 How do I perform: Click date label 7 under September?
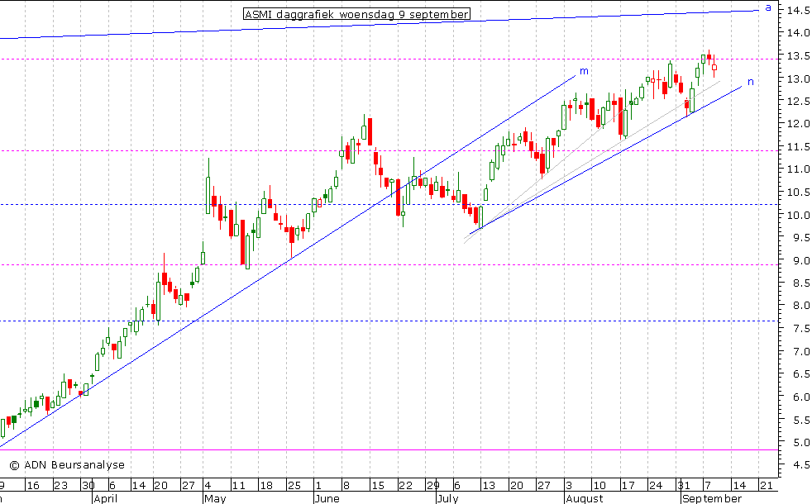point(709,485)
